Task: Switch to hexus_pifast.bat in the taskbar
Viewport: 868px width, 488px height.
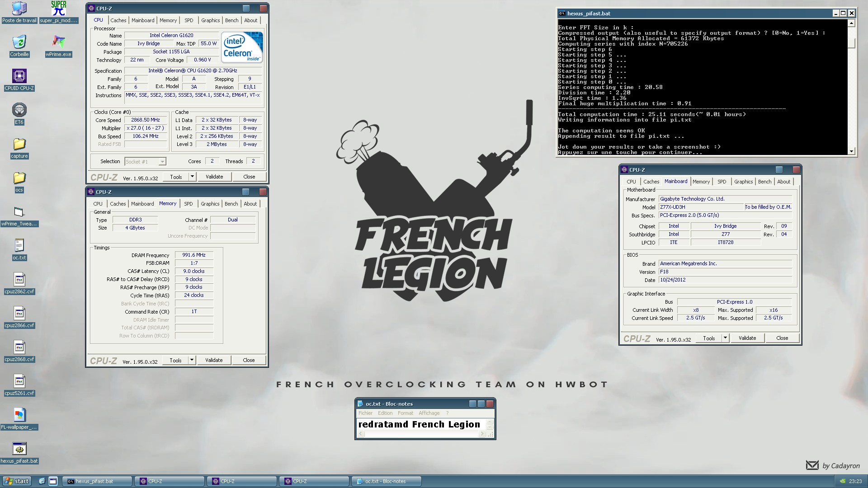Action: [x=97, y=481]
